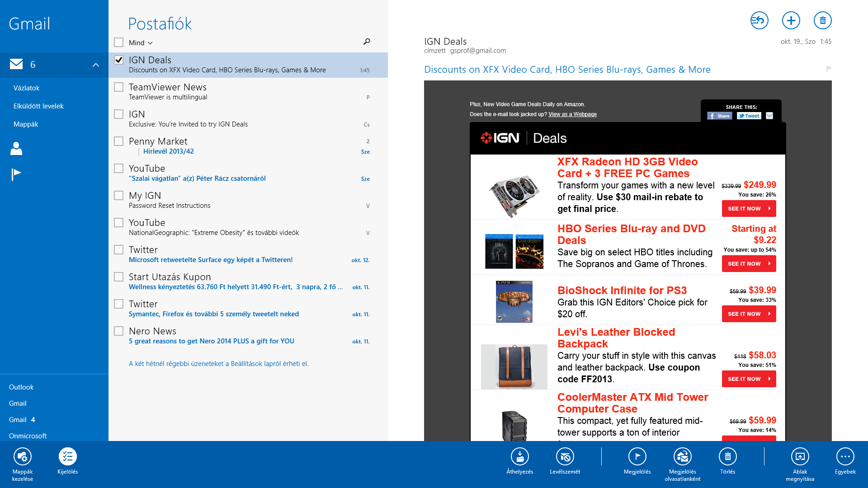The width and height of the screenshot is (868, 488).
Task: Check the Nero News message checkbox
Action: point(118,331)
